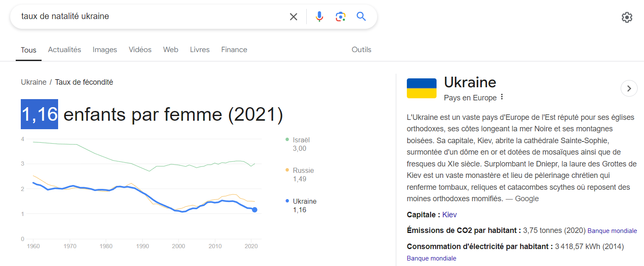Select the Israël green legend dot

tap(287, 139)
